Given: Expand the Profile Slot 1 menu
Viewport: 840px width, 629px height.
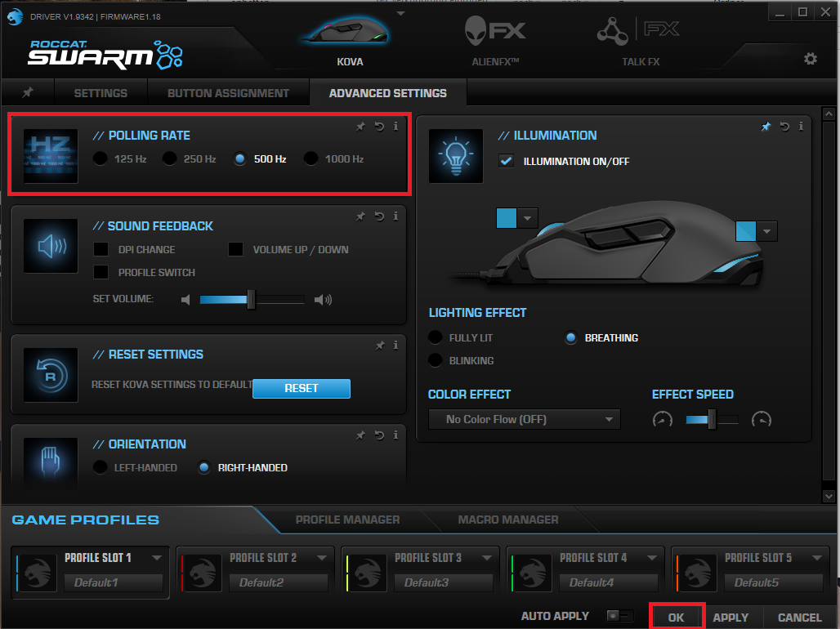Looking at the screenshot, I should (x=157, y=558).
